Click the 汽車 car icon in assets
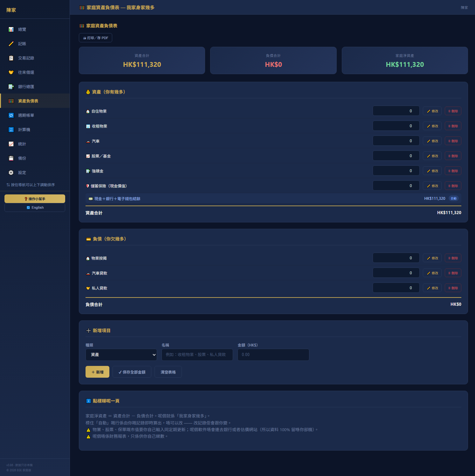 point(88,141)
